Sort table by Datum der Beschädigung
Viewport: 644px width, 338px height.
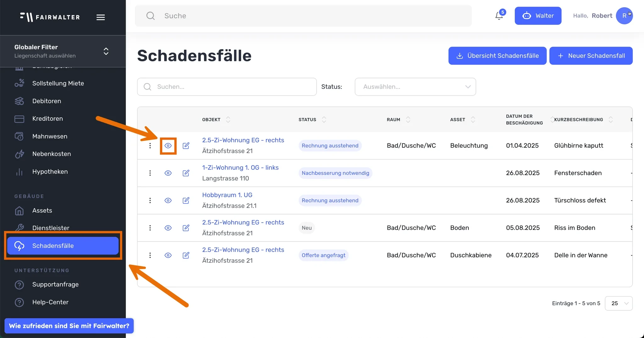pyautogui.click(x=552, y=119)
